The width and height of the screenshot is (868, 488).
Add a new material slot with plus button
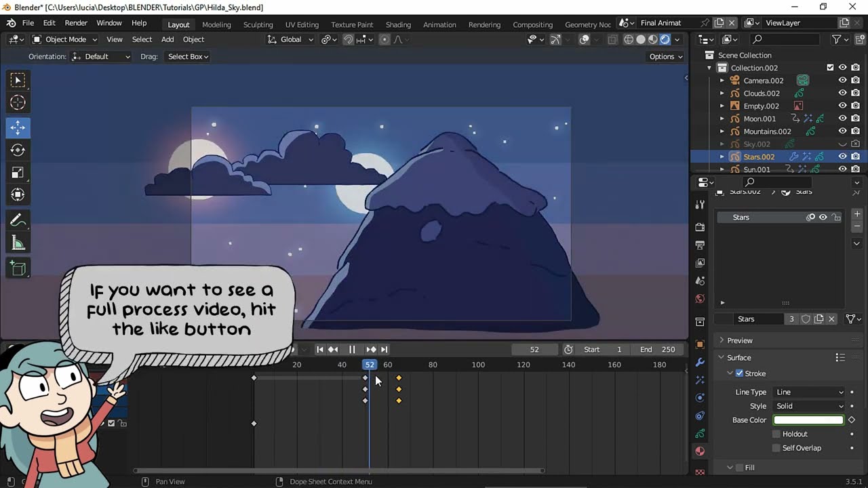coord(857,214)
